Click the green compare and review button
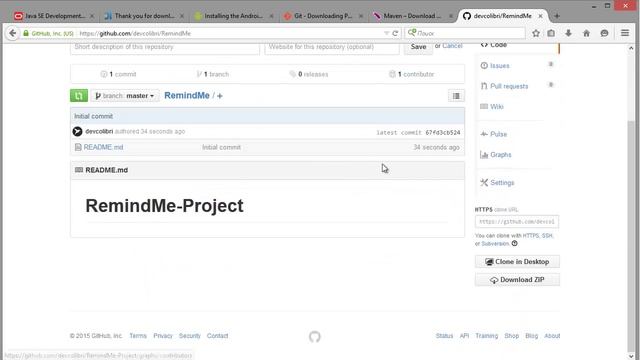The image size is (640, 360). [79, 96]
